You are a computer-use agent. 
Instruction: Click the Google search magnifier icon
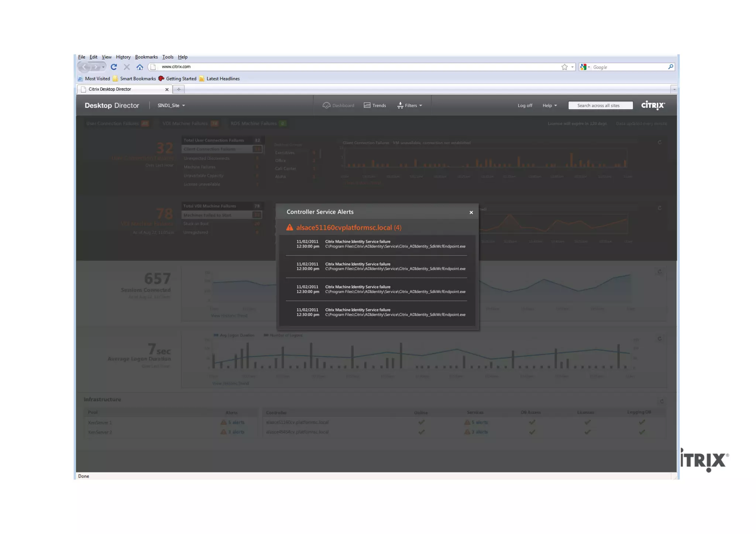pyautogui.click(x=670, y=67)
